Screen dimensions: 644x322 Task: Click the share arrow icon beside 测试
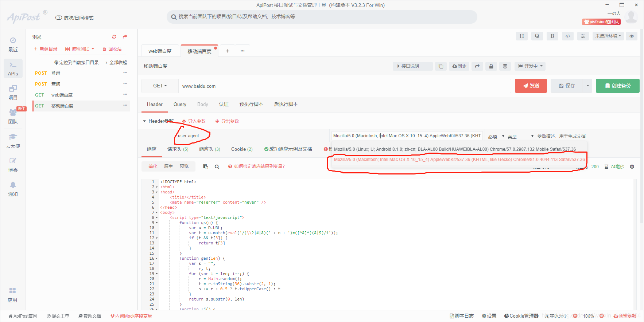pyautogui.click(x=125, y=36)
